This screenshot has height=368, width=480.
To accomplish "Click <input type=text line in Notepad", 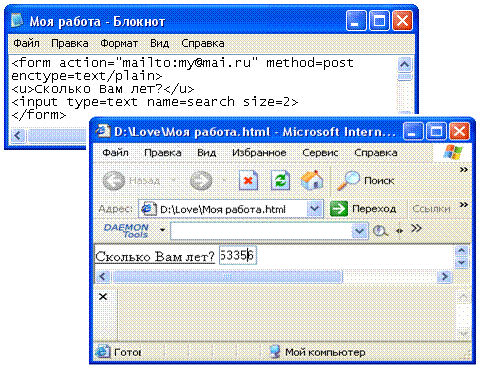I will (x=155, y=102).
